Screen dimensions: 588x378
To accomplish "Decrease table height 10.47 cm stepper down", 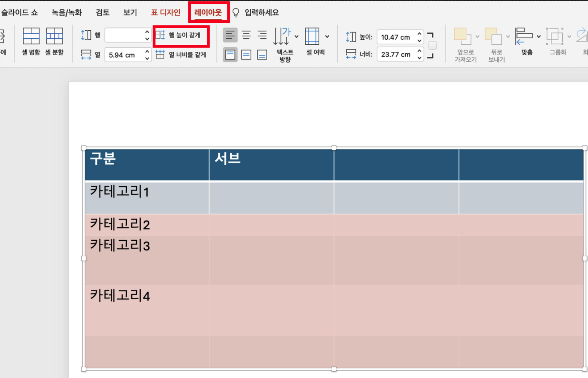I will click(x=419, y=40).
